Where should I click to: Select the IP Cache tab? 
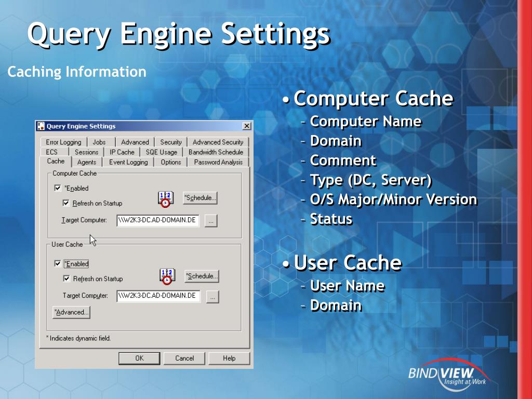click(x=122, y=152)
